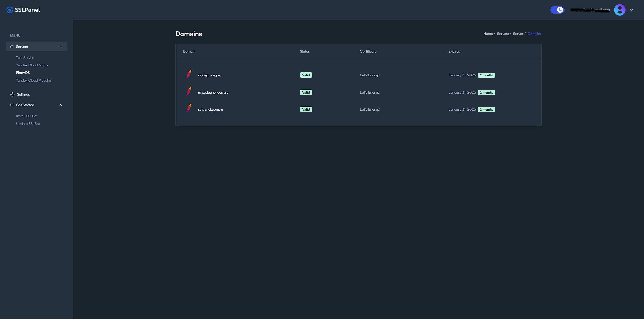
Task: Open Install SSLBot page
Action: 27,116
